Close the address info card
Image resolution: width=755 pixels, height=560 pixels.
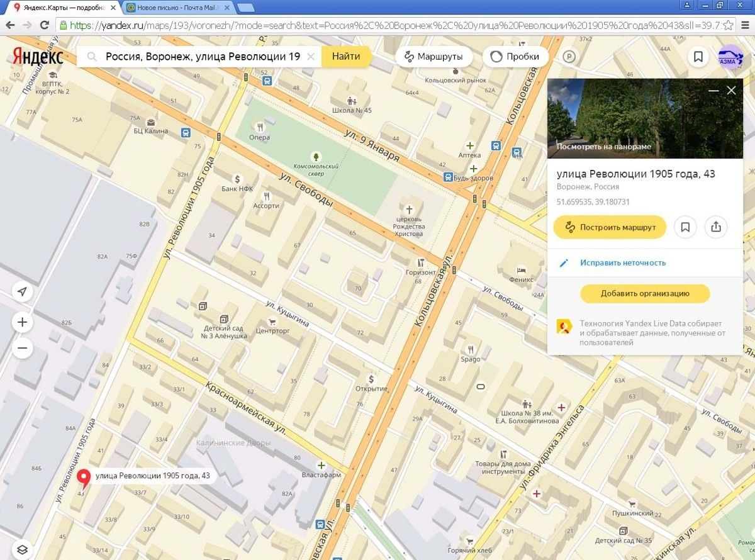tap(731, 91)
